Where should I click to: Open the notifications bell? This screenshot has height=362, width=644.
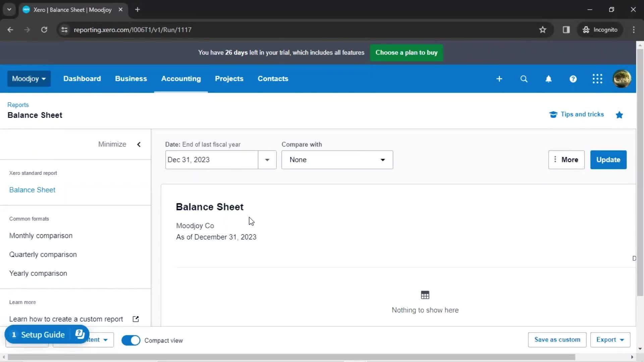(548, 79)
